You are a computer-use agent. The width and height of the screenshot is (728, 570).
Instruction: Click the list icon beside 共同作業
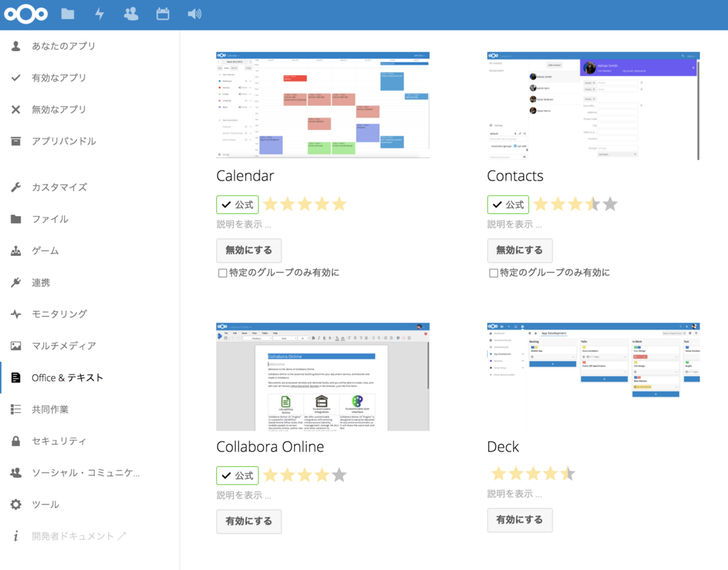tap(16, 409)
